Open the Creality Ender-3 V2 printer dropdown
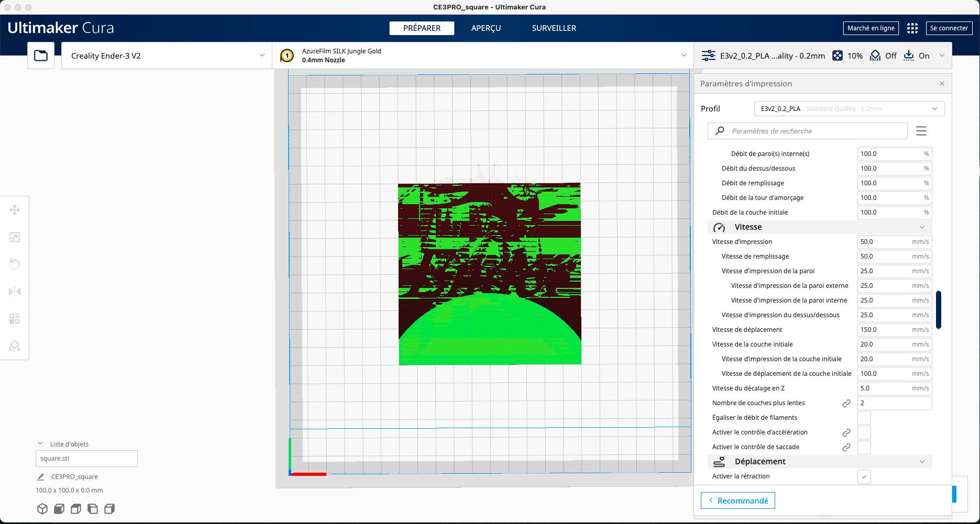 pos(167,55)
